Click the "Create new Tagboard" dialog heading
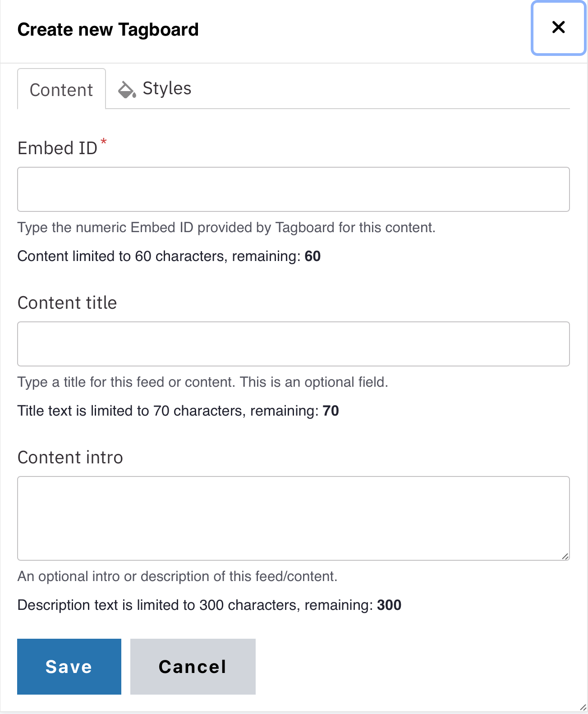 click(108, 30)
